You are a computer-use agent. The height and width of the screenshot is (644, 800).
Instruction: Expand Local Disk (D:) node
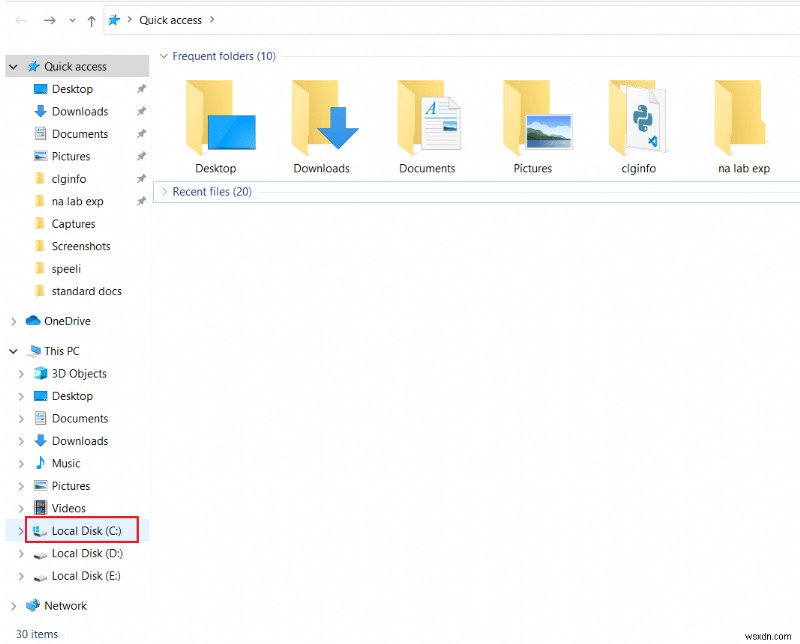tap(21, 554)
